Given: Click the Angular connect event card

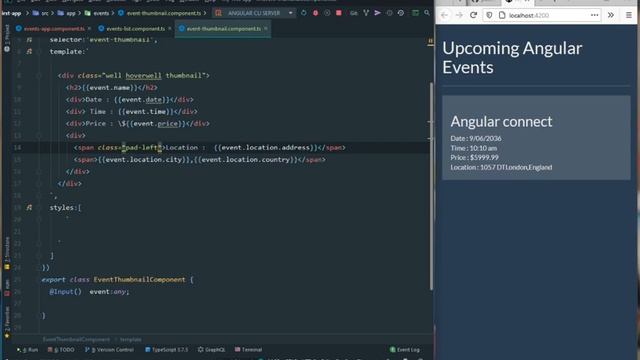Looking at the screenshot, I should (x=536, y=138).
